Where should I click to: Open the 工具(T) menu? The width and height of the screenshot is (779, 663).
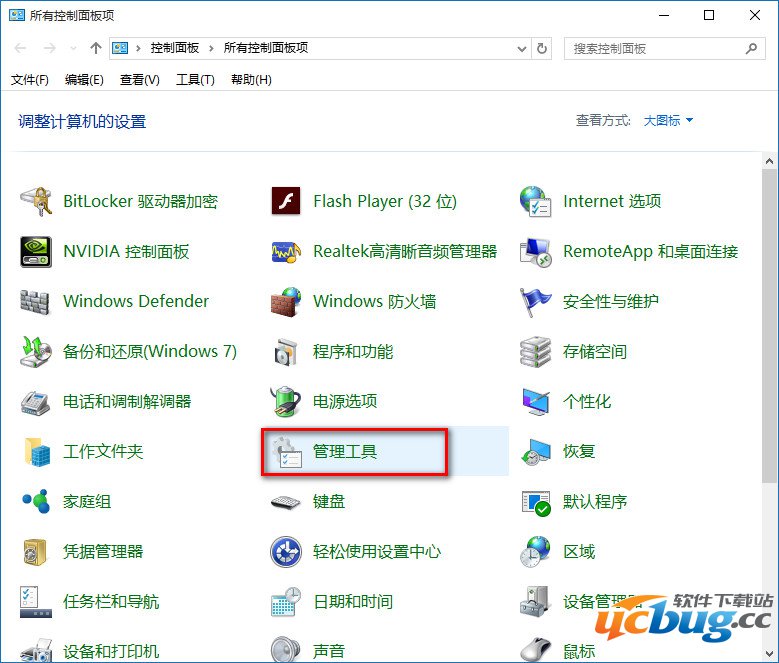(x=195, y=80)
